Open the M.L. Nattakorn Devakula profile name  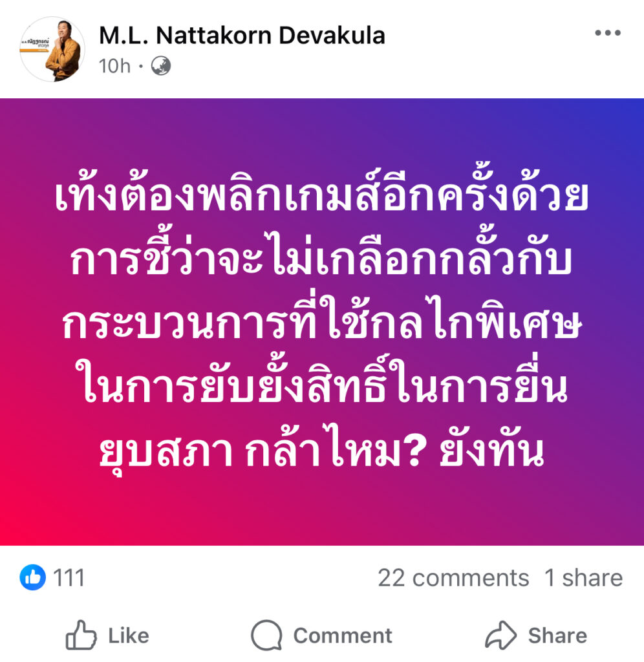[x=242, y=36]
